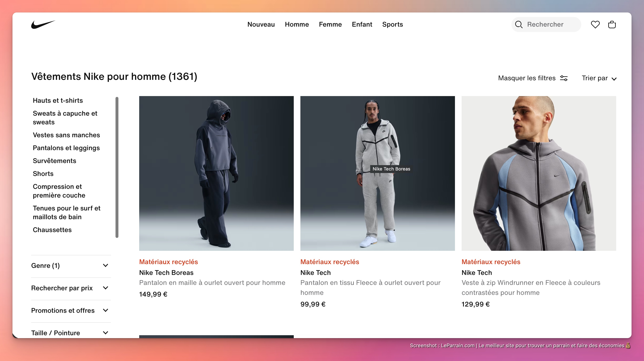The image size is (644, 361).
Task: Open Nike Tech Boreas product title
Action: pos(166,272)
